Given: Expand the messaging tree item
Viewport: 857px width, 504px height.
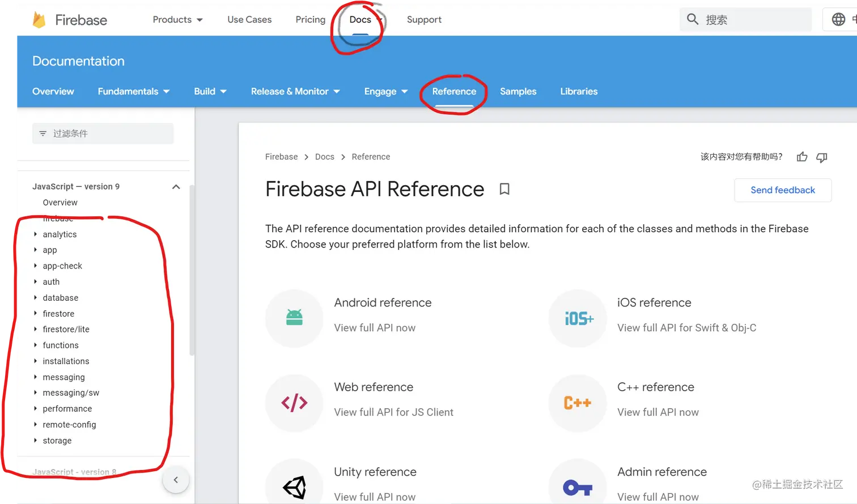Looking at the screenshot, I should click(x=35, y=377).
